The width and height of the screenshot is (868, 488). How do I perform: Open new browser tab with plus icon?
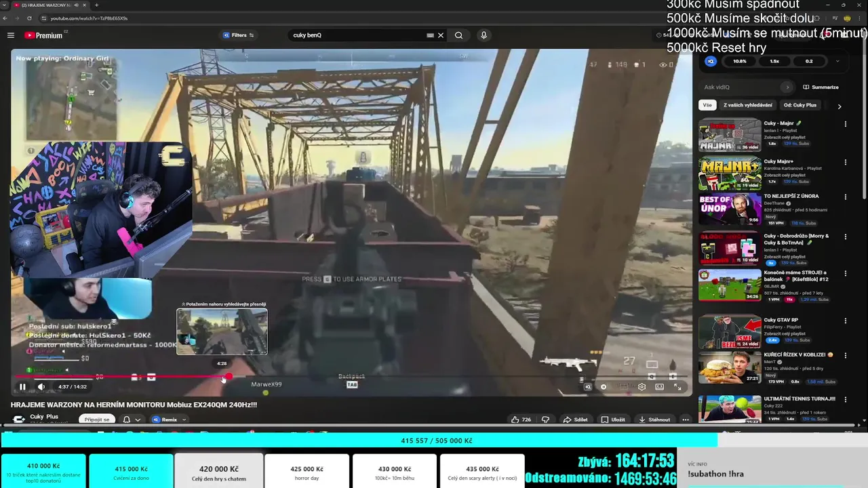tap(96, 5)
